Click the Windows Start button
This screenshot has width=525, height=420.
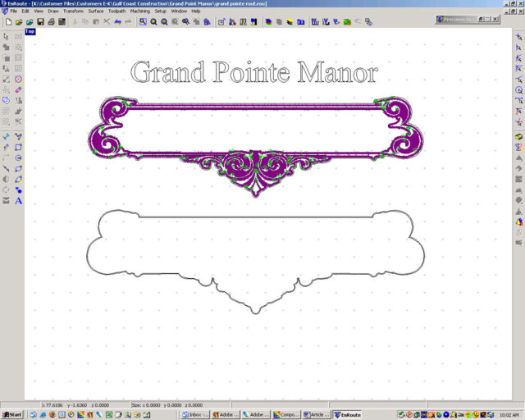[12, 414]
